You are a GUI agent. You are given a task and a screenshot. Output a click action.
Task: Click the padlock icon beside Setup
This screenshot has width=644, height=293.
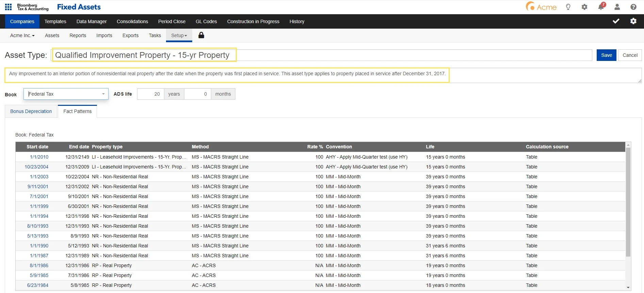(x=201, y=35)
